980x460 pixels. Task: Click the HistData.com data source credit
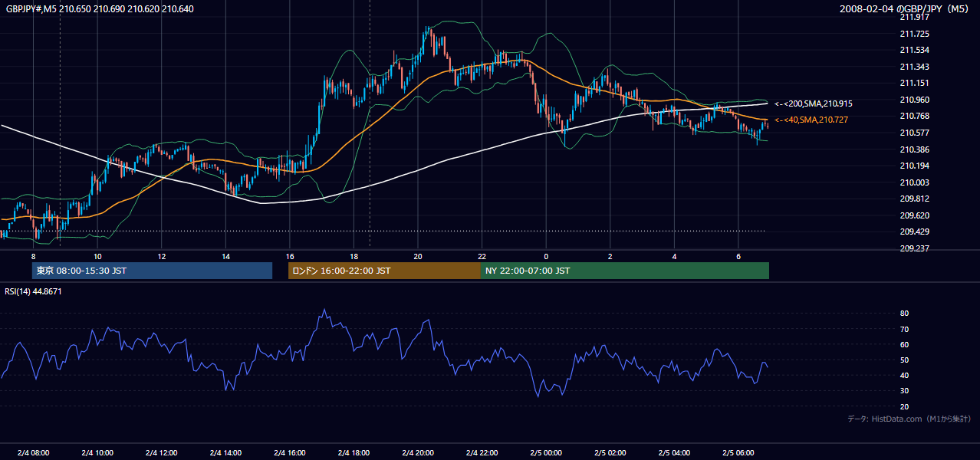click(x=909, y=419)
